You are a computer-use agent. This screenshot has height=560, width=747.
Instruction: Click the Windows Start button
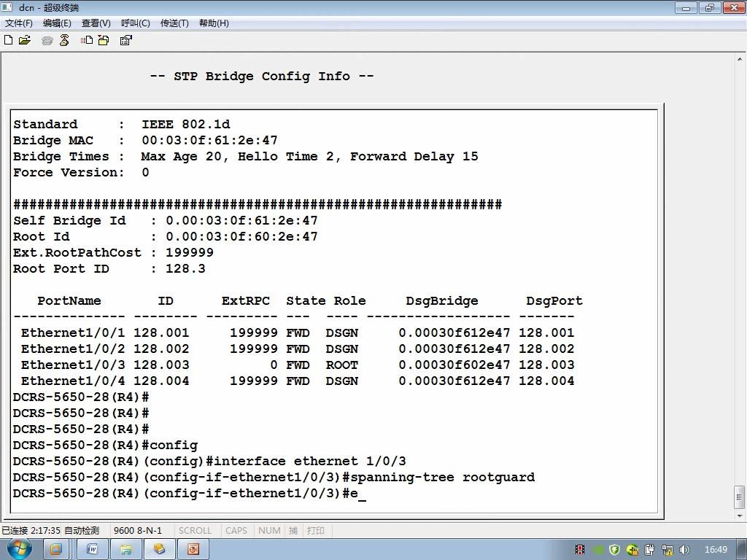point(19,549)
